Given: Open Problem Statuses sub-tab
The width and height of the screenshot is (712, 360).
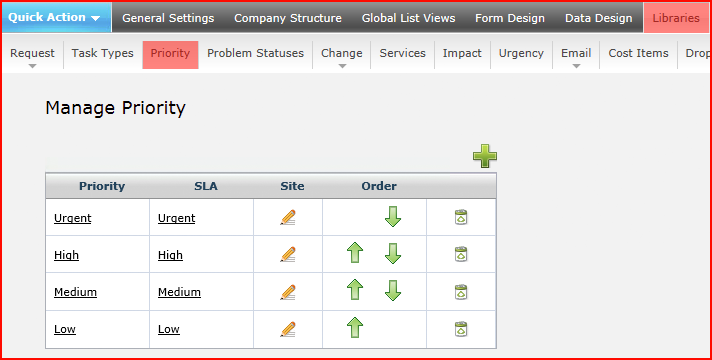Looking at the screenshot, I should [x=255, y=53].
